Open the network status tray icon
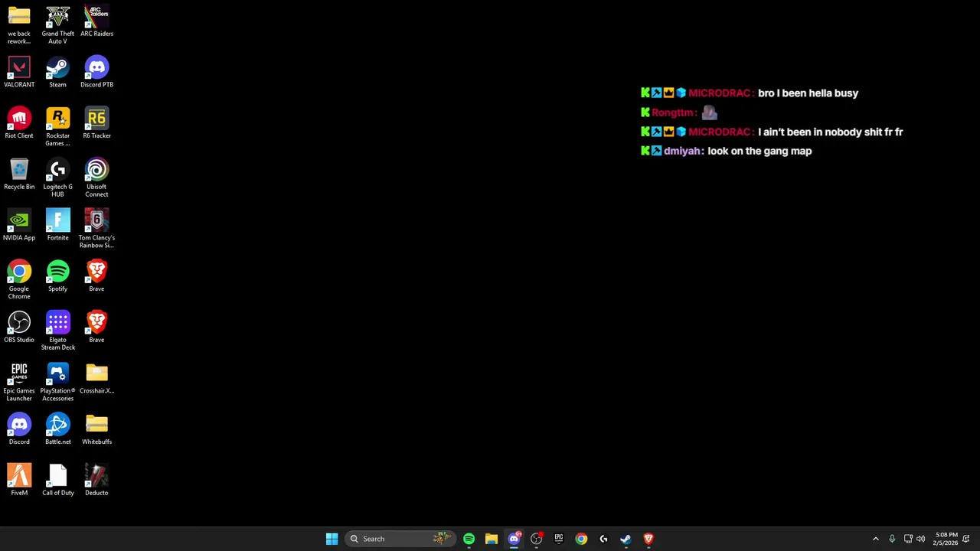 click(x=908, y=539)
